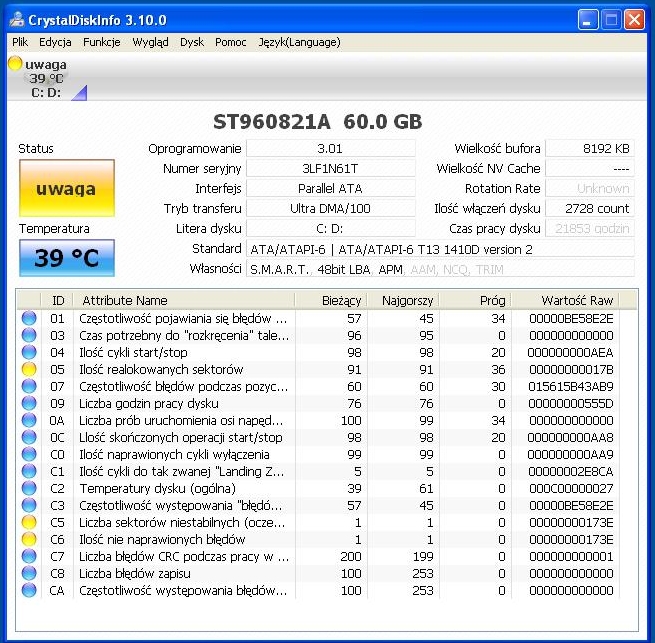This screenshot has height=643, width=655.
Task: Minimize the CrystalDiskInfo window
Action: pyautogui.click(x=588, y=20)
